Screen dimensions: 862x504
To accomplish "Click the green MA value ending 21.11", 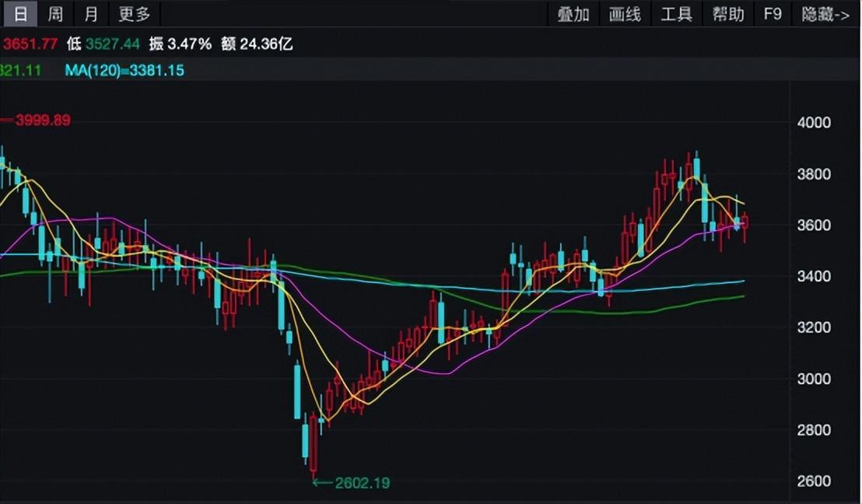I will coord(21,71).
